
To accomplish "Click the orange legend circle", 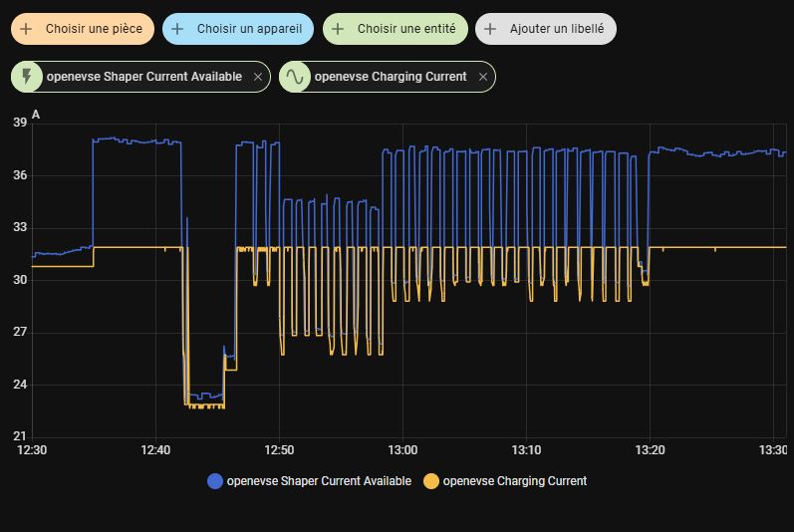I will pyautogui.click(x=431, y=481).
